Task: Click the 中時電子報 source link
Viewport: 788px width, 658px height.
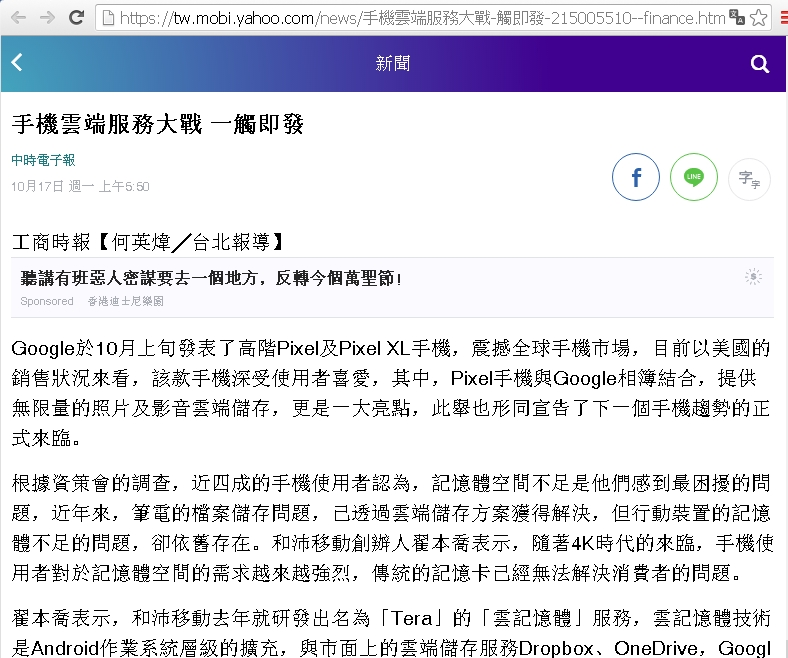Action: (x=43, y=160)
